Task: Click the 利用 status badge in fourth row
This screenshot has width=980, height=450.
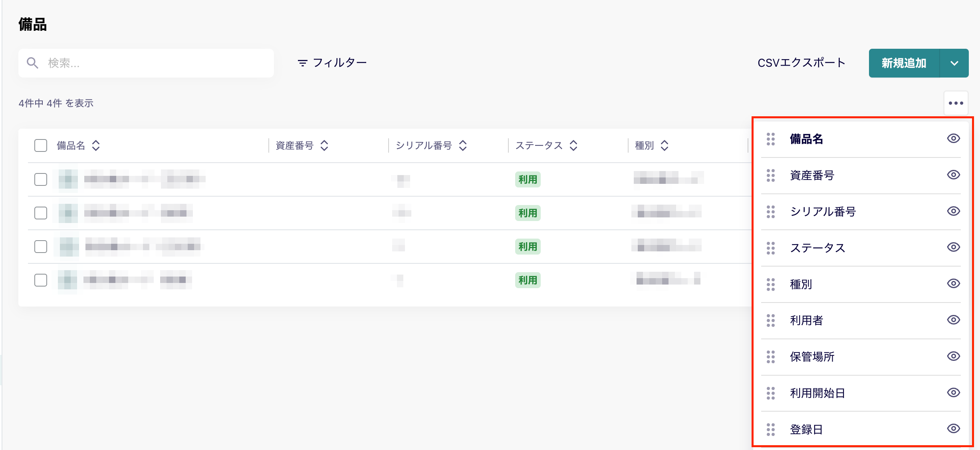Action: [528, 280]
